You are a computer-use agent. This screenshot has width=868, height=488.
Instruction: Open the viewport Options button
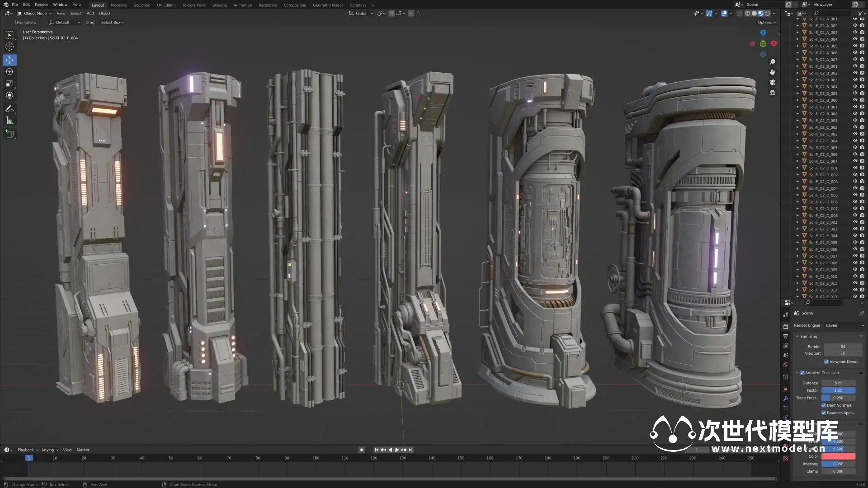click(x=766, y=23)
